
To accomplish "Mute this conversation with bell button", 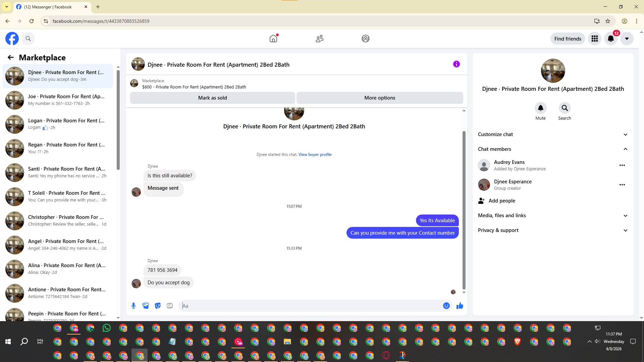I will [x=540, y=108].
